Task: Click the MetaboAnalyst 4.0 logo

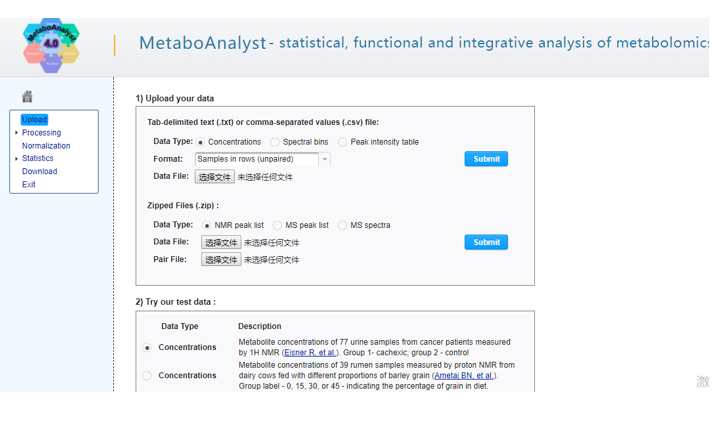Action: pyautogui.click(x=51, y=45)
